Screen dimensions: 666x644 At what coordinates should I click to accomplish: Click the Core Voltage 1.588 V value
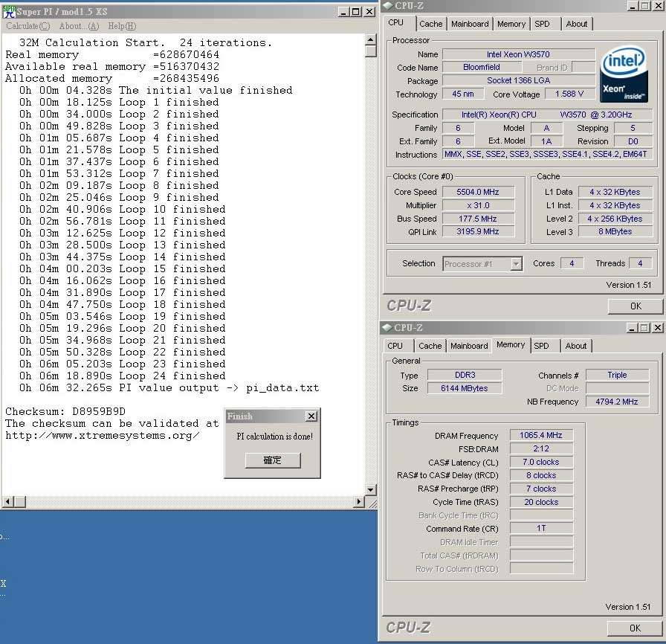(x=569, y=94)
